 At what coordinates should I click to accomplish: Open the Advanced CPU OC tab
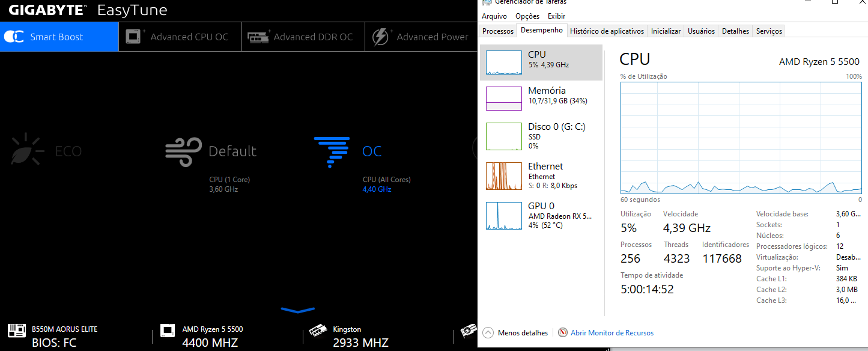(x=180, y=37)
